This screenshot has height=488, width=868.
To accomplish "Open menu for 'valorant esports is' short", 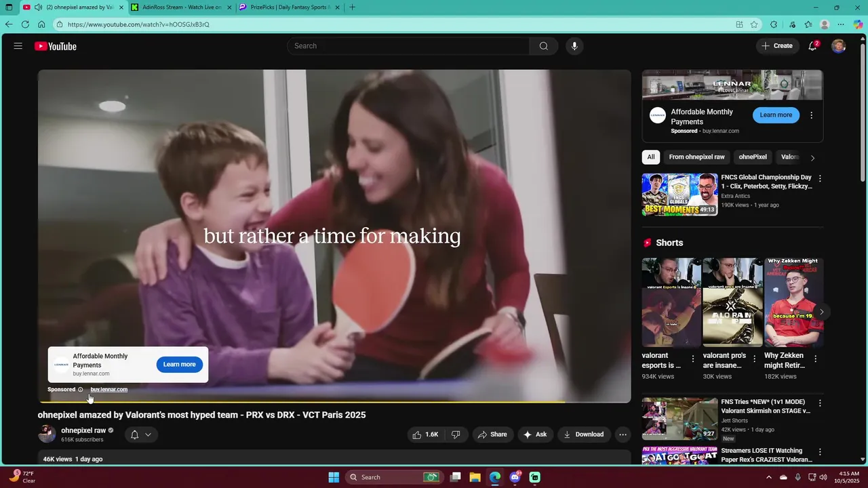I will [x=693, y=359].
